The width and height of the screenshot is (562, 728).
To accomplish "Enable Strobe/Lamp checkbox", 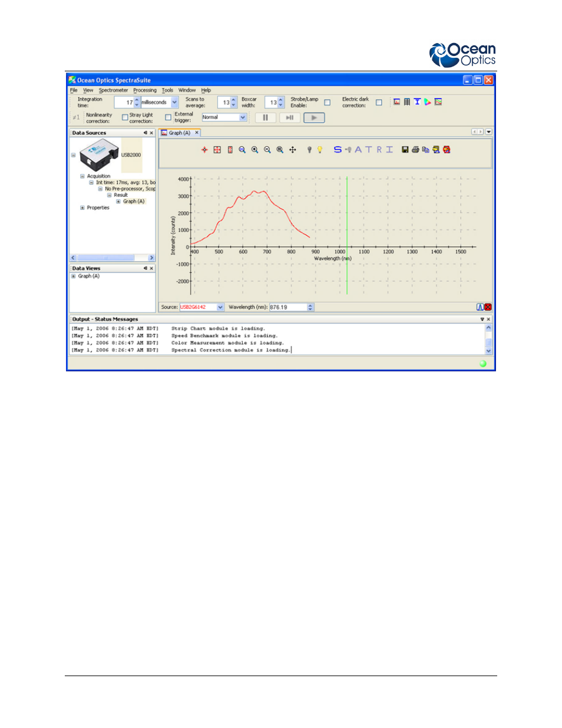I will click(328, 103).
